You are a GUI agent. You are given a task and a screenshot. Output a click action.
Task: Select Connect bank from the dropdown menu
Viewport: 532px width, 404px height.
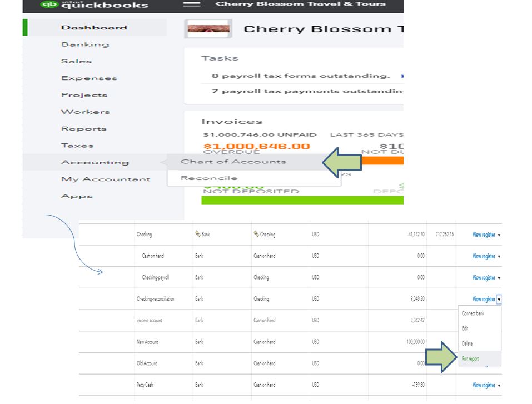click(473, 313)
